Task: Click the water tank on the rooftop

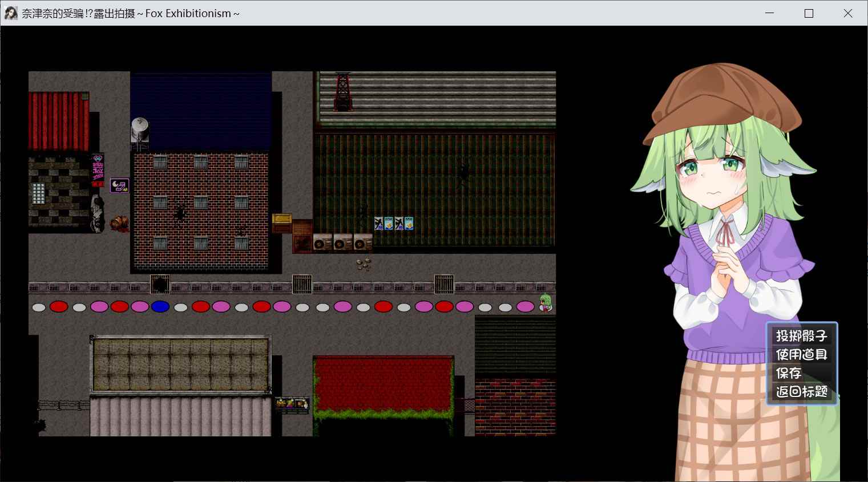Action: [x=140, y=130]
